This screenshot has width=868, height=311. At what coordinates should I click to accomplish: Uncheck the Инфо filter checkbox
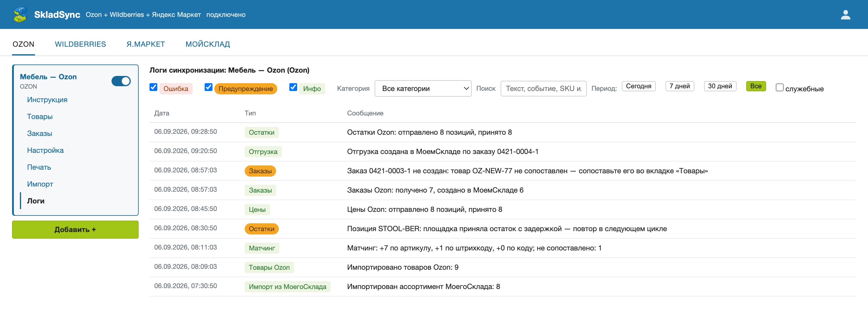click(x=293, y=87)
